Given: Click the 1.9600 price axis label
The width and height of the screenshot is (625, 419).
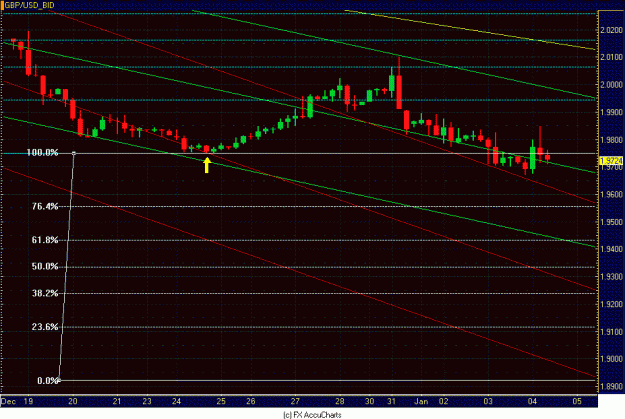Looking at the screenshot, I should 611,195.
